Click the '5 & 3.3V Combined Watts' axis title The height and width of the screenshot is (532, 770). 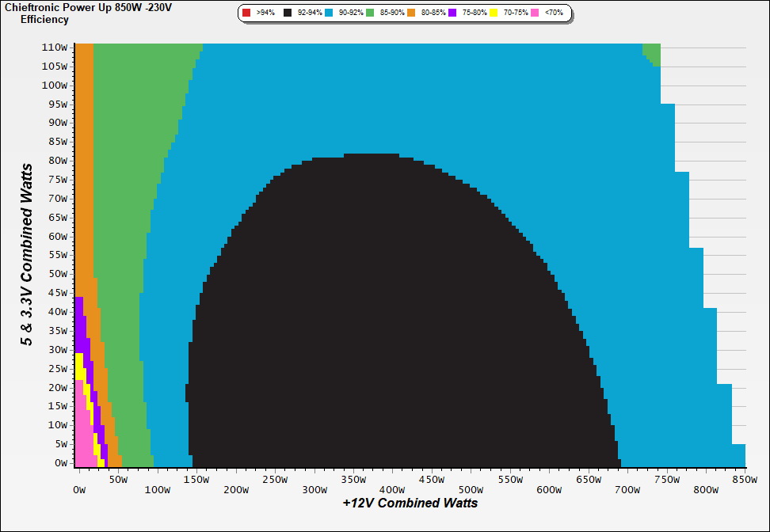point(28,255)
